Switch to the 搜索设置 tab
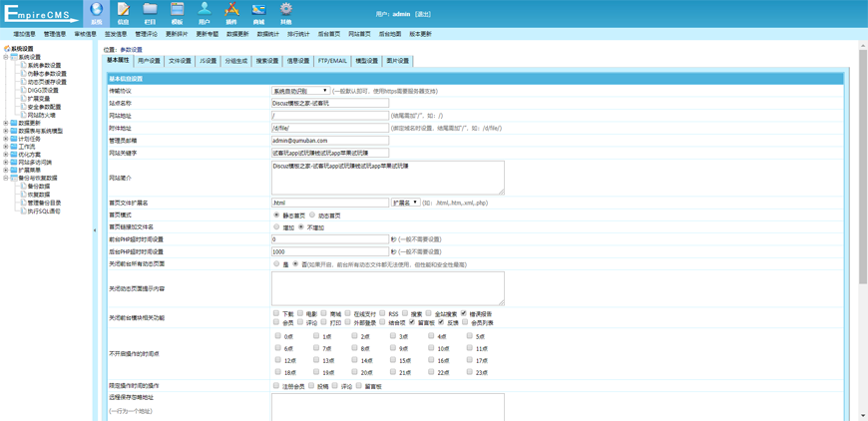This screenshot has width=868, height=421. [x=266, y=61]
